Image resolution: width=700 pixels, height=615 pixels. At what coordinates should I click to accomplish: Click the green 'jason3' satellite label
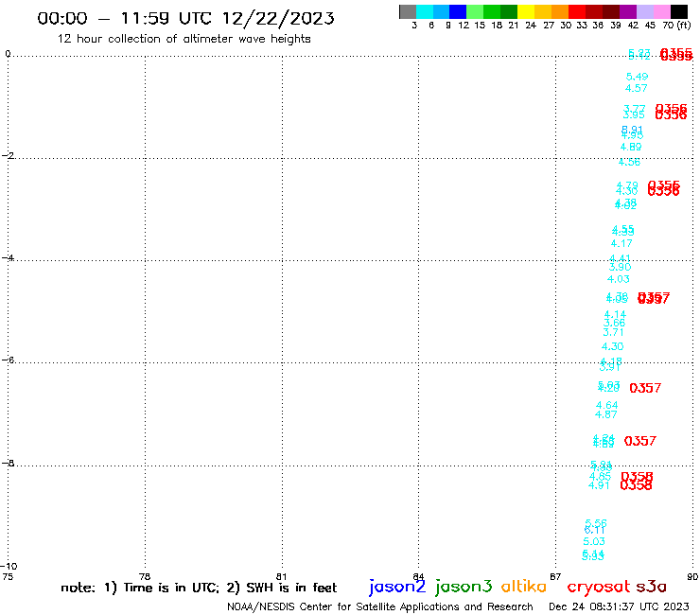(x=464, y=587)
